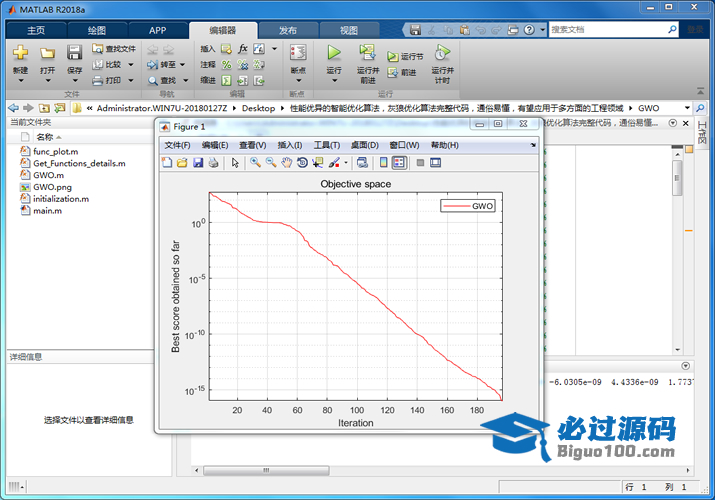Click the Breakpoints (断点) icon
The width and height of the screenshot is (715, 500).
click(297, 53)
